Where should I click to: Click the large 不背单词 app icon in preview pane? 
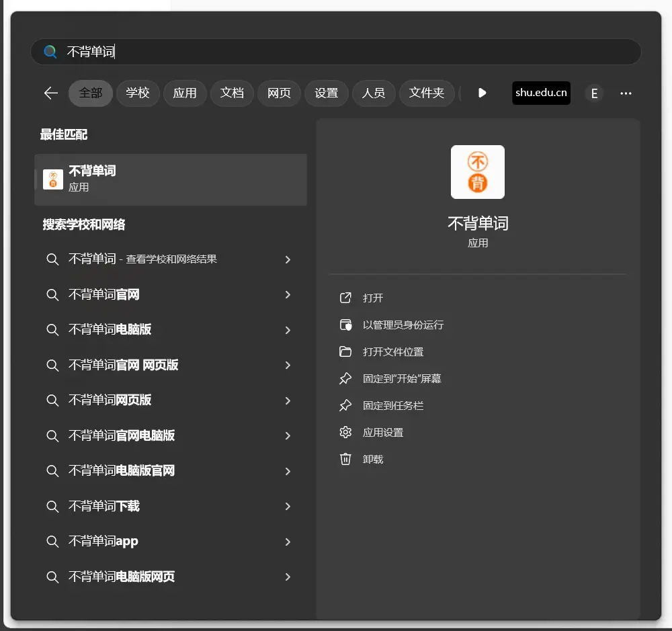click(477, 172)
